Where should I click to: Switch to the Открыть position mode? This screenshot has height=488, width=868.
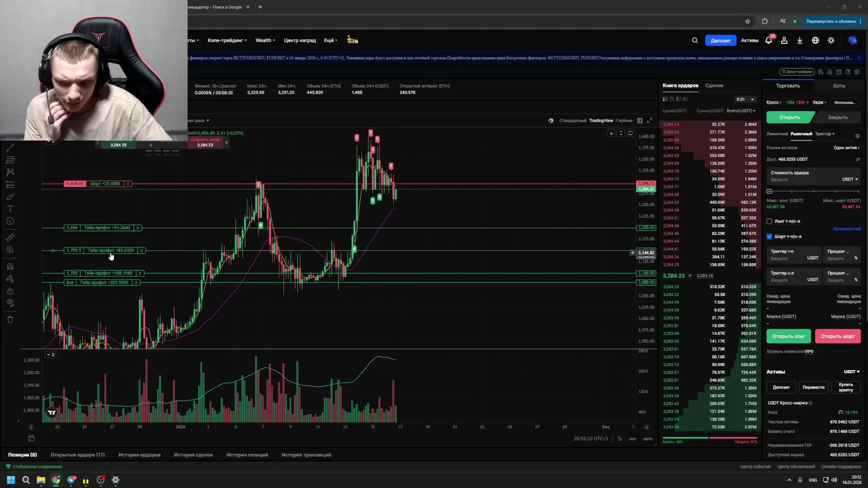point(789,117)
